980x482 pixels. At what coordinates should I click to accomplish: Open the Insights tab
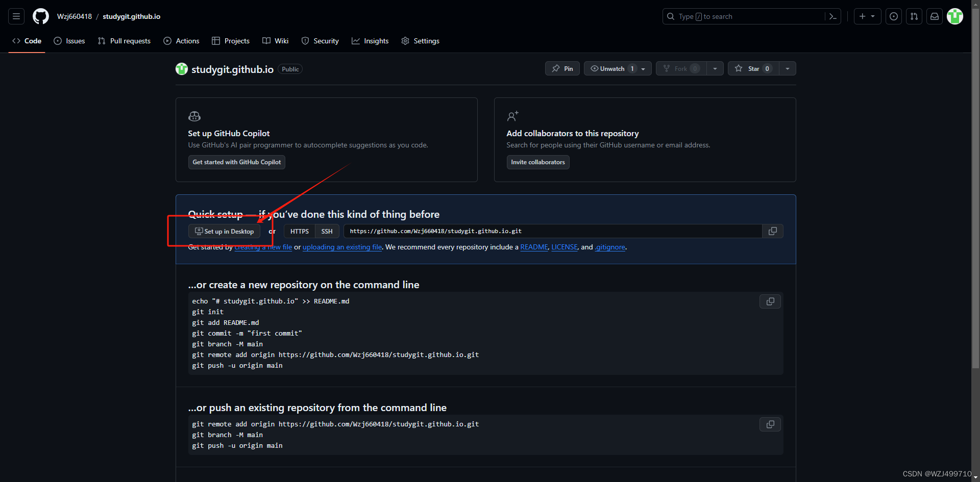370,41
